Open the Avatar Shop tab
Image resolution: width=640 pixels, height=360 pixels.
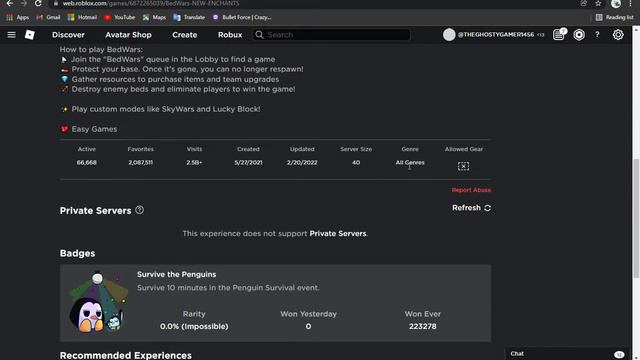[128, 35]
